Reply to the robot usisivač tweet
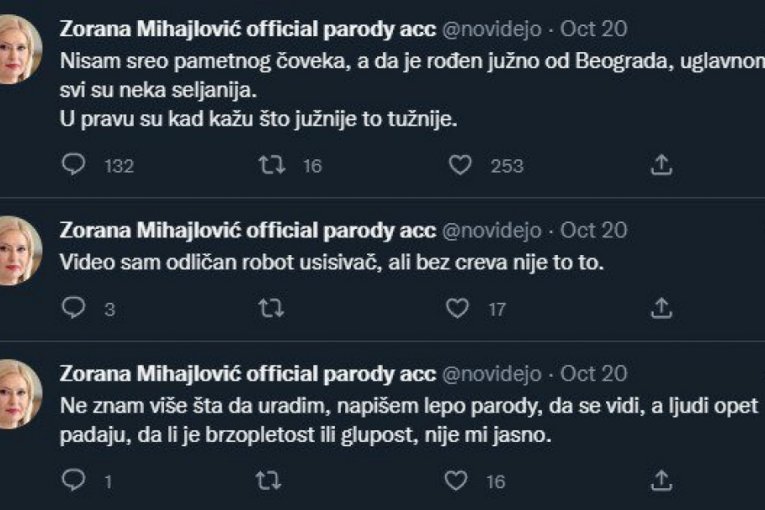 tap(74, 308)
